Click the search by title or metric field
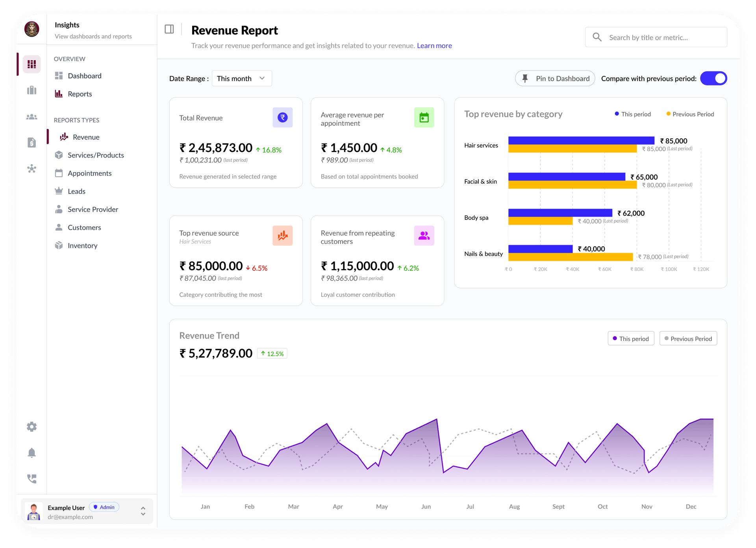Screen dimensions: 756x548 tap(656, 37)
